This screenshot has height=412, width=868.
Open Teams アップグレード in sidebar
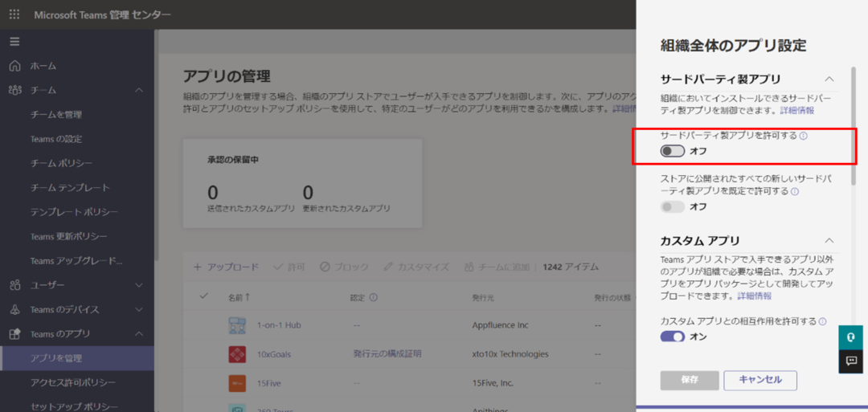(76, 260)
